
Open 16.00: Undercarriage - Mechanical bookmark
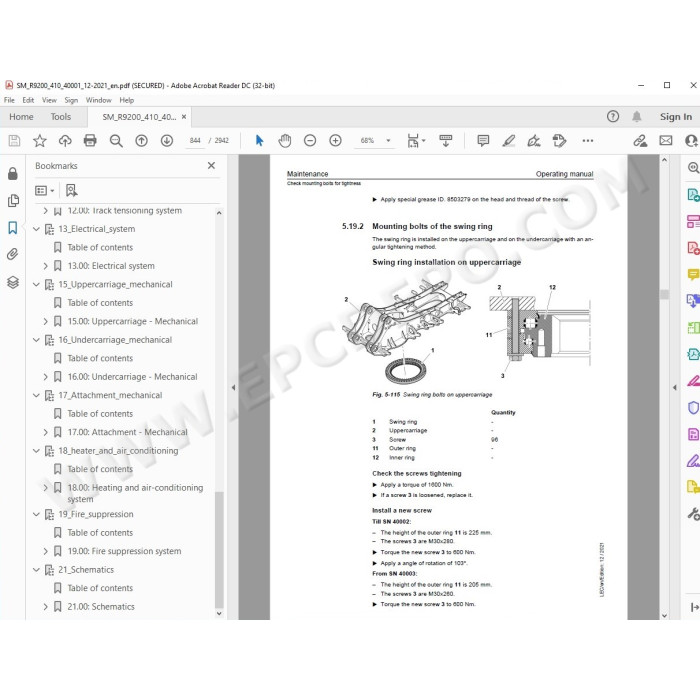[133, 377]
